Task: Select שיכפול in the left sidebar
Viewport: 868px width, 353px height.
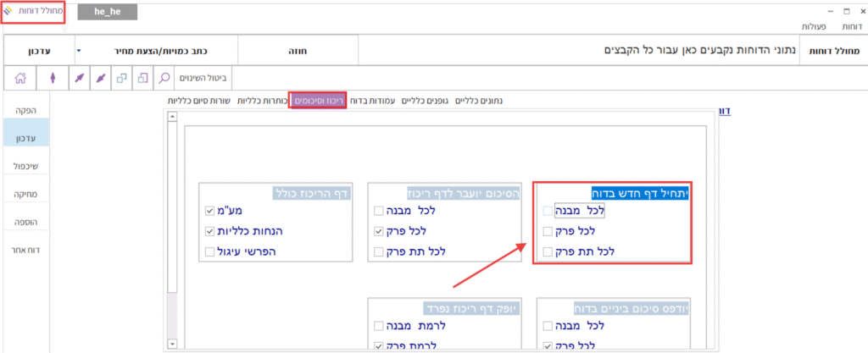Action: (28, 166)
